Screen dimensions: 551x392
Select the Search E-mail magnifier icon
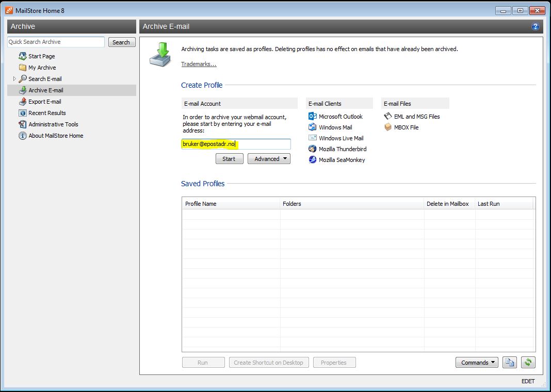click(23, 79)
